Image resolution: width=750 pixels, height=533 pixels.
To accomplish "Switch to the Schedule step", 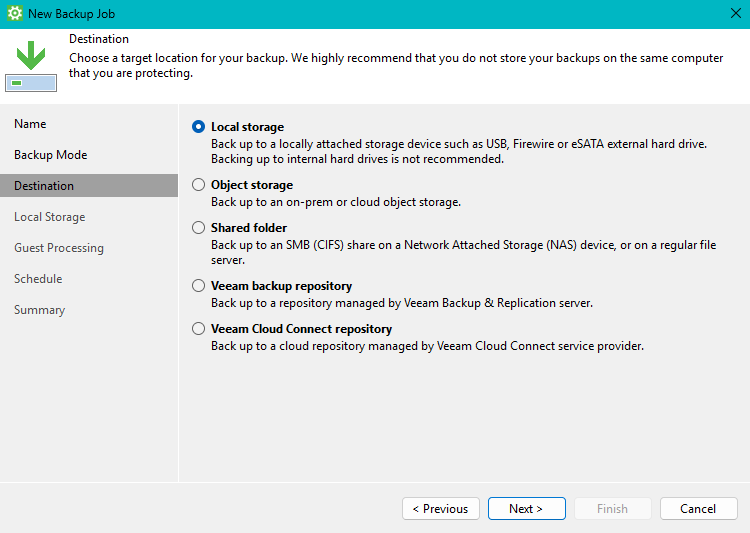I will pos(38,279).
